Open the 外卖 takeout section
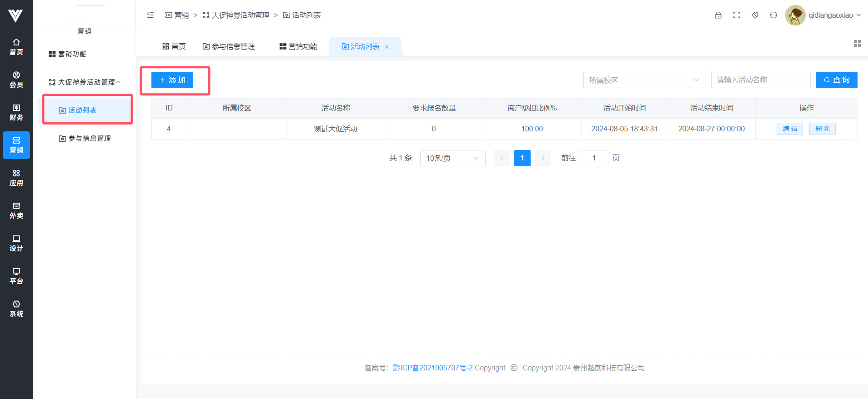 16,210
